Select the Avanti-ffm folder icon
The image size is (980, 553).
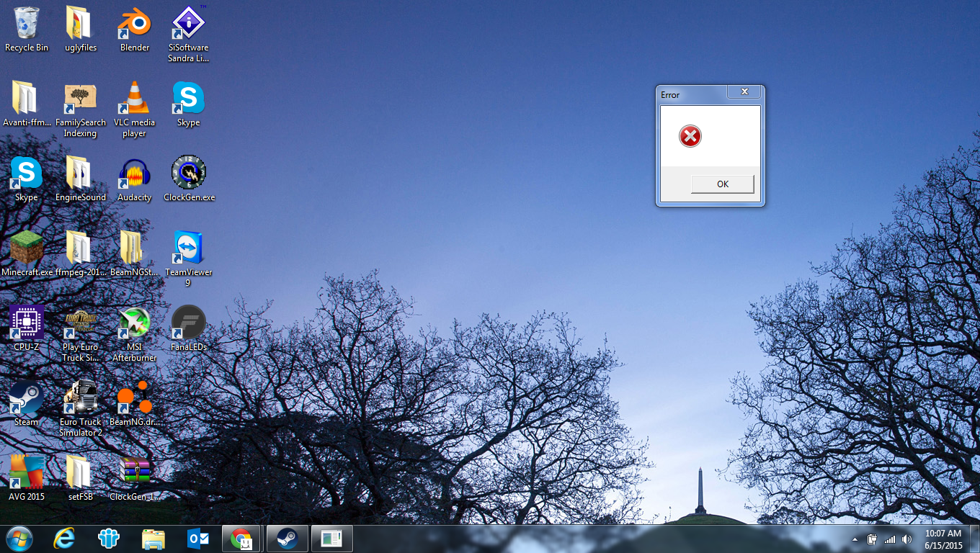tap(27, 104)
